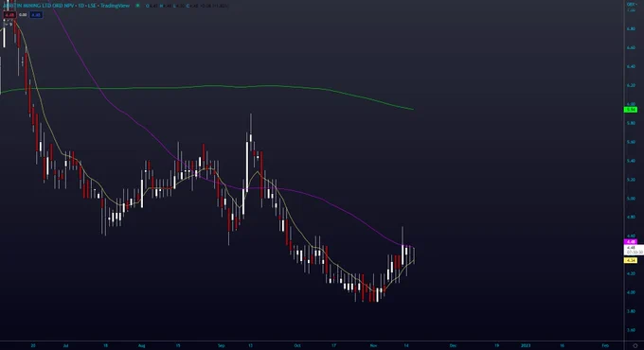
Task: Collapse the indicator legend chevron under price buttons
Action: tap(6, 25)
